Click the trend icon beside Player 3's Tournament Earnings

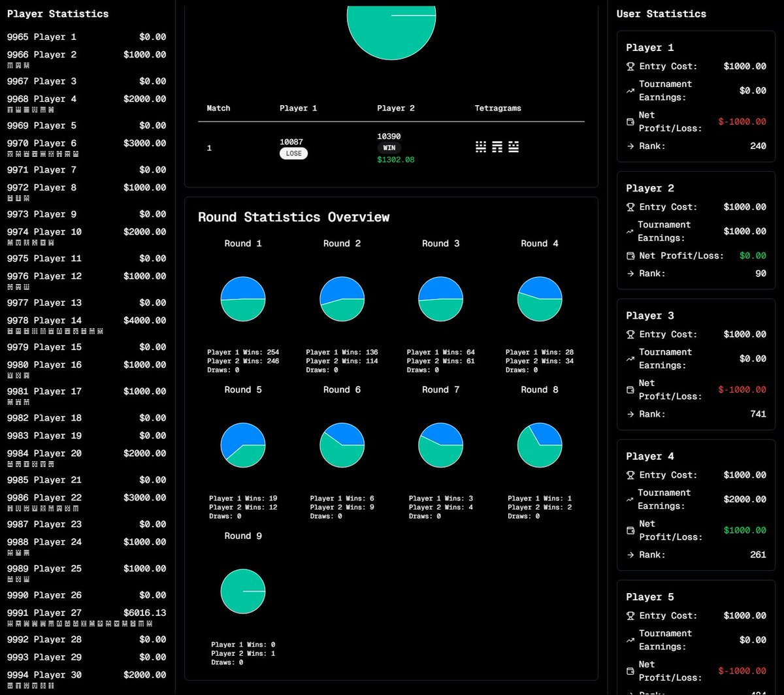(630, 359)
